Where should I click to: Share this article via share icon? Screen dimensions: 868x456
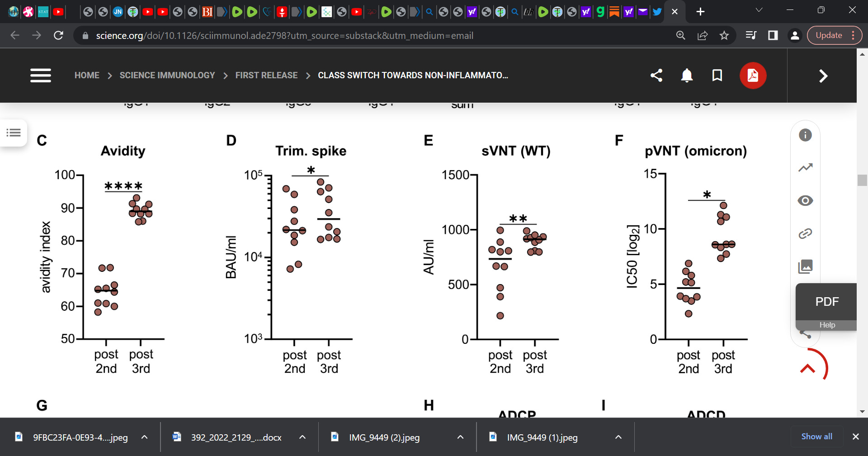coord(656,76)
